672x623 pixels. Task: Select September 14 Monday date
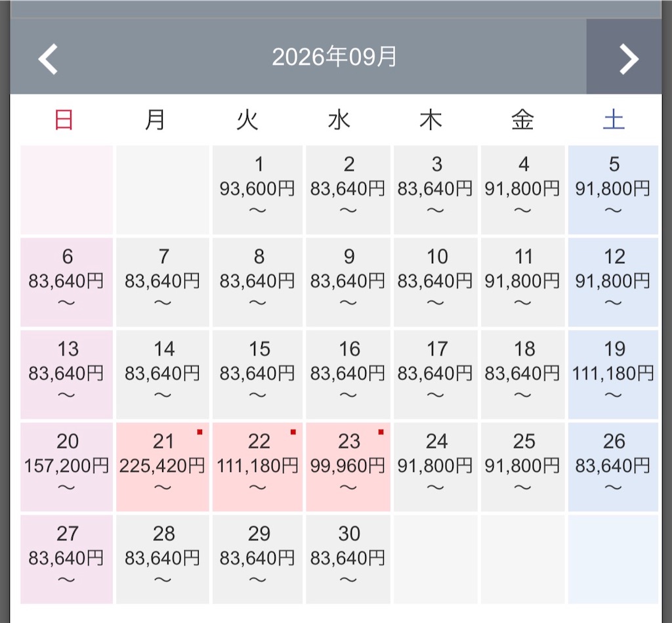163,374
